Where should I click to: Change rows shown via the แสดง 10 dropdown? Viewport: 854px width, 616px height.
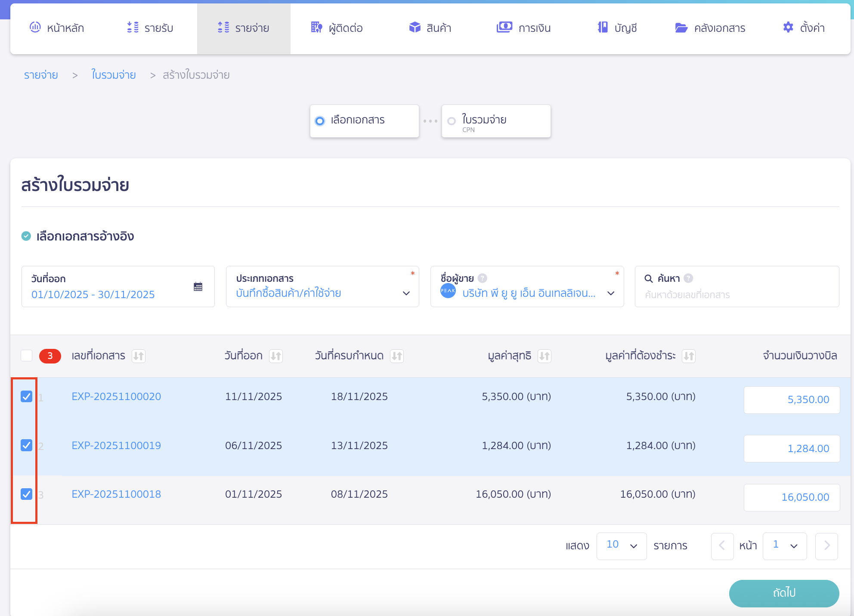[621, 546]
